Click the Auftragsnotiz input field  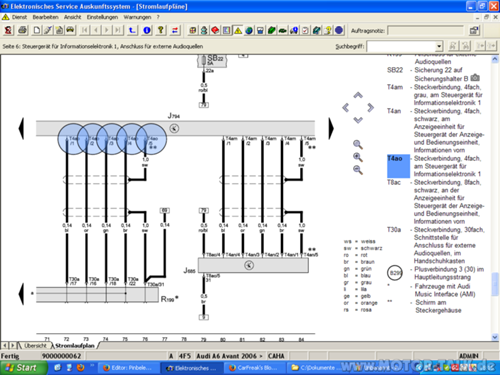point(425,31)
